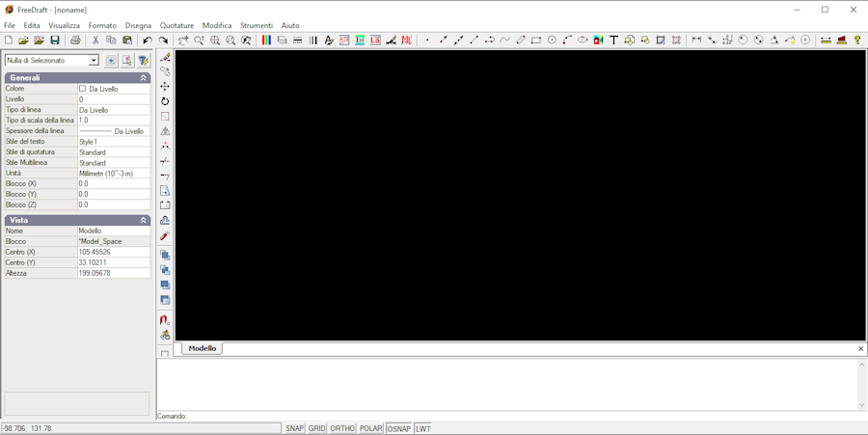Select the Polyline drawing tool
The height and width of the screenshot is (435, 868).
(489, 40)
